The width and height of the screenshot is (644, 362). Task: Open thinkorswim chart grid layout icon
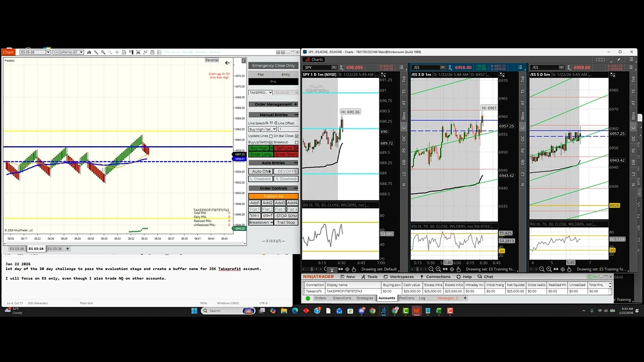(600, 59)
